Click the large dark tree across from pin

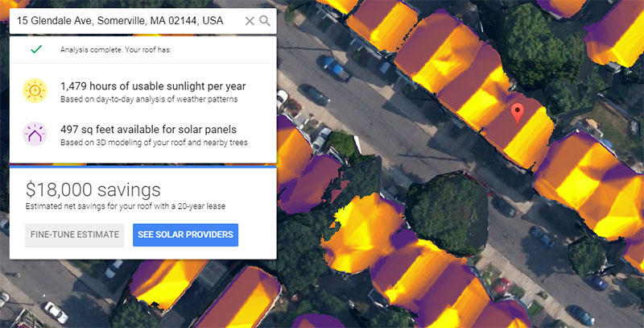click(x=447, y=206)
